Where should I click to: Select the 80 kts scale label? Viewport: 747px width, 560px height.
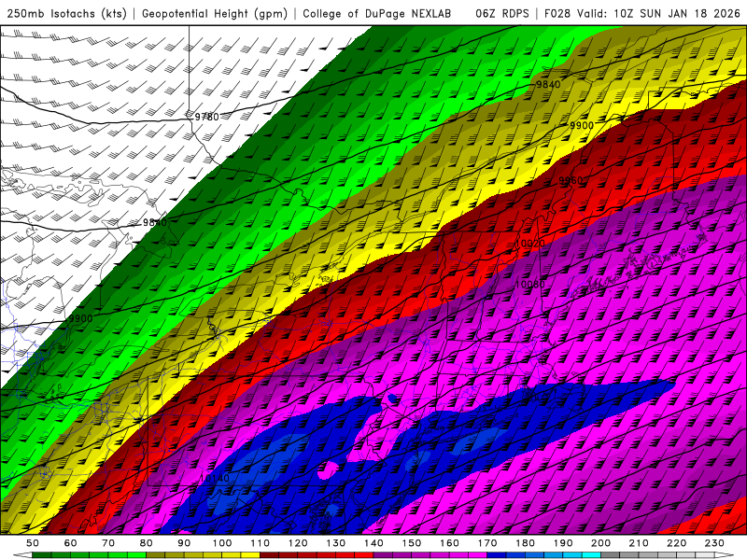click(x=146, y=543)
